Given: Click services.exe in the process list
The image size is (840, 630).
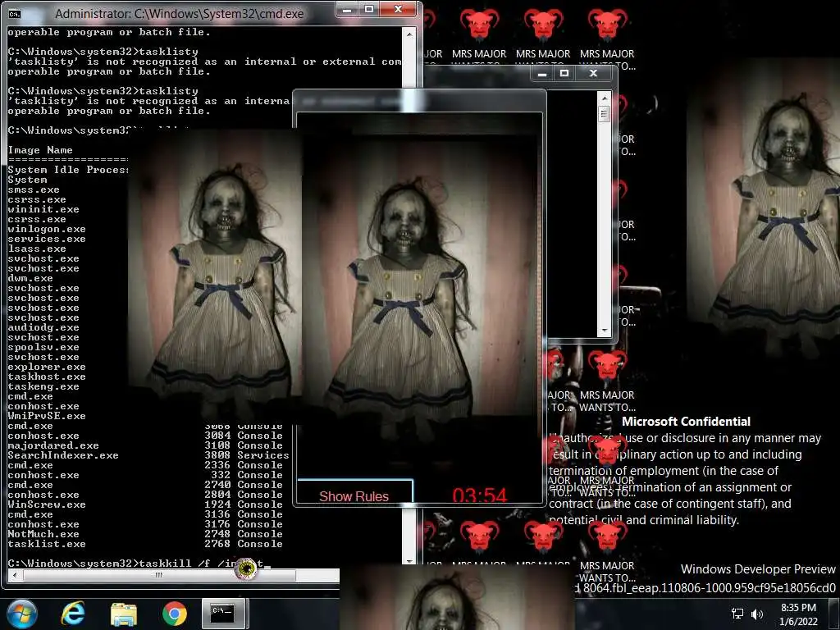Looking at the screenshot, I should (x=47, y=239).
